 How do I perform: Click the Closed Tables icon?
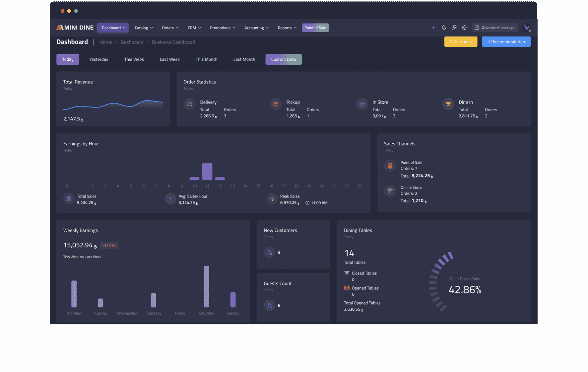click(x=347, y=273)
